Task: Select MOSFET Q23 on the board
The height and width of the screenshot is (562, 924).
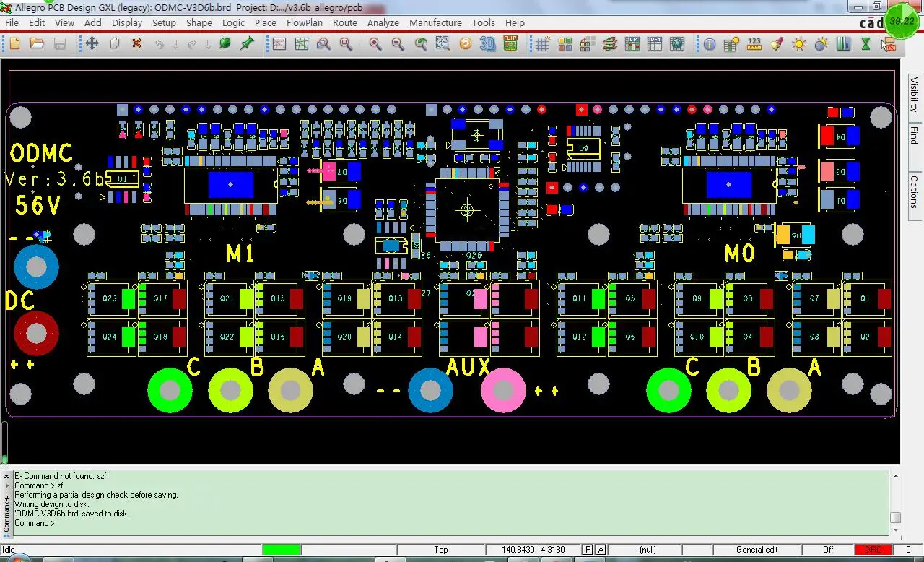Action: click(x=111, y=299)
